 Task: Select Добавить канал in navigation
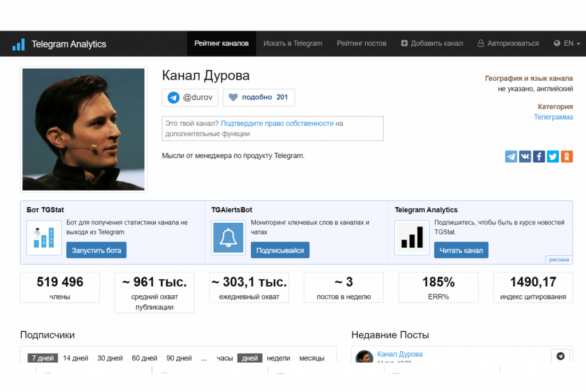click(432, 43)
